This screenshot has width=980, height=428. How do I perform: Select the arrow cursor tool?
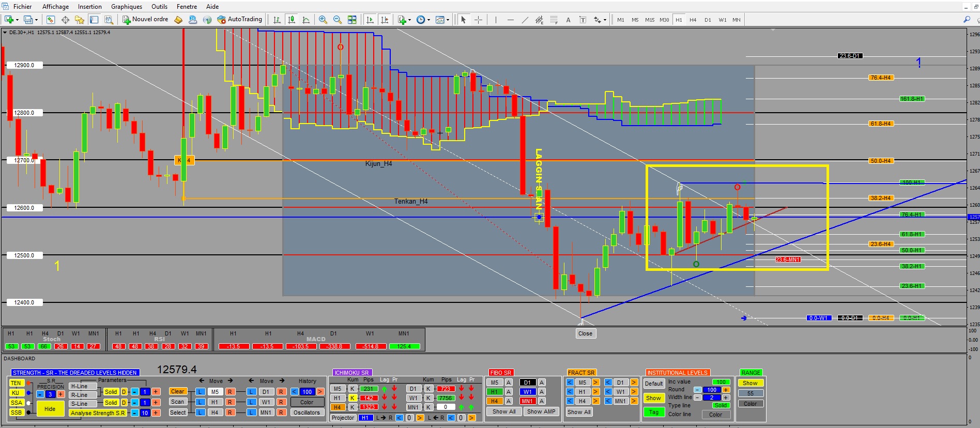464,20
